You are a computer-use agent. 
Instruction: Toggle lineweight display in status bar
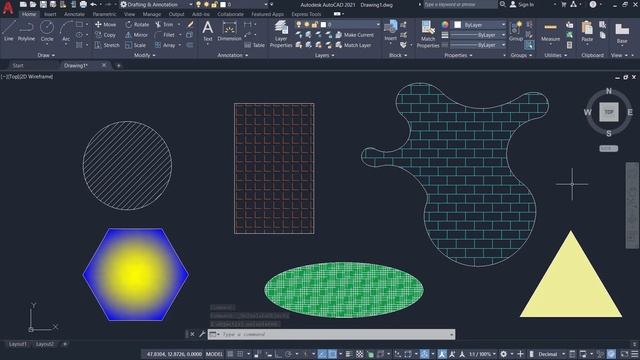[349, 354]
